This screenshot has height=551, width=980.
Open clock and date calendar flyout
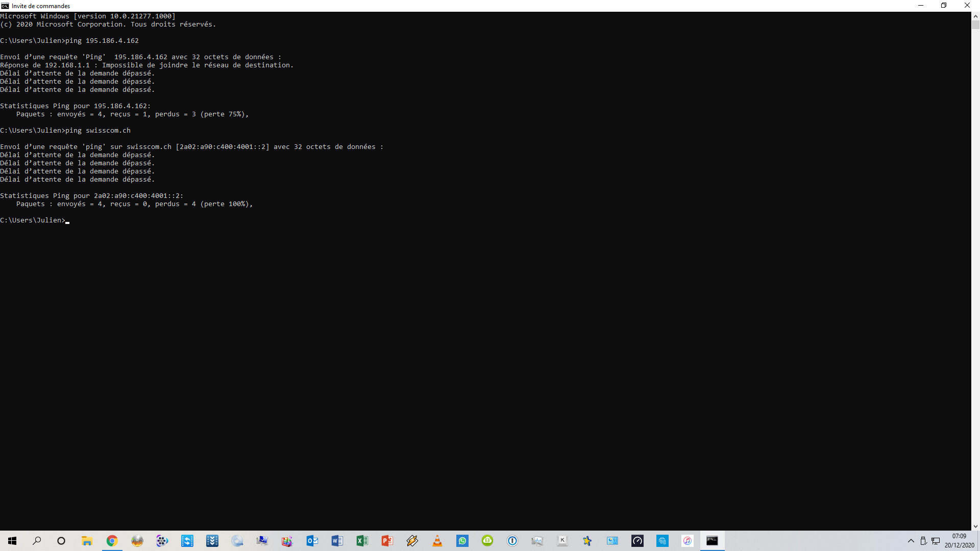959,541
